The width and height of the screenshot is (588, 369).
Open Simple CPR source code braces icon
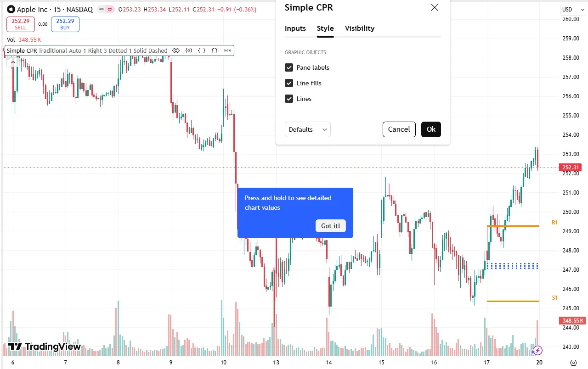tap(202, 50)
